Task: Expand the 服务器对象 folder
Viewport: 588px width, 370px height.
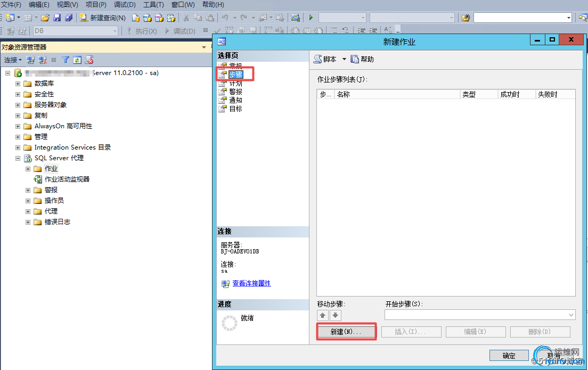Action: 18,105
